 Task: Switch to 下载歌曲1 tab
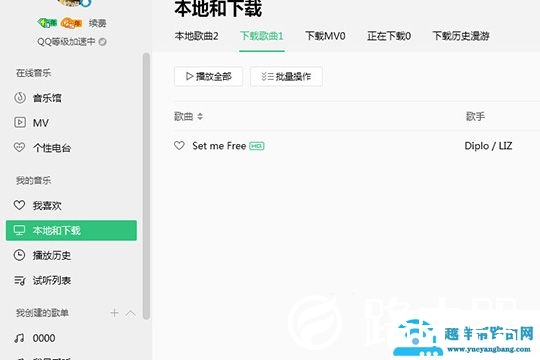click(262, 36)
